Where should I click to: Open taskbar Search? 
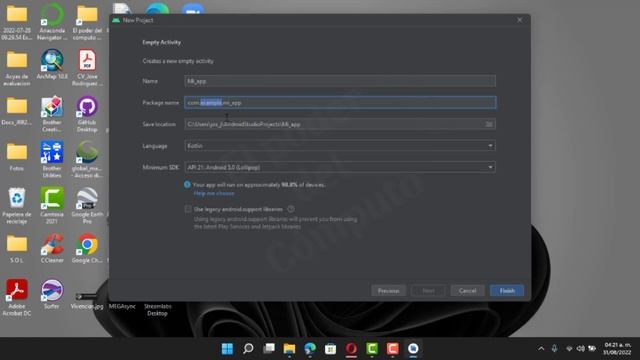tap(248, 349)
